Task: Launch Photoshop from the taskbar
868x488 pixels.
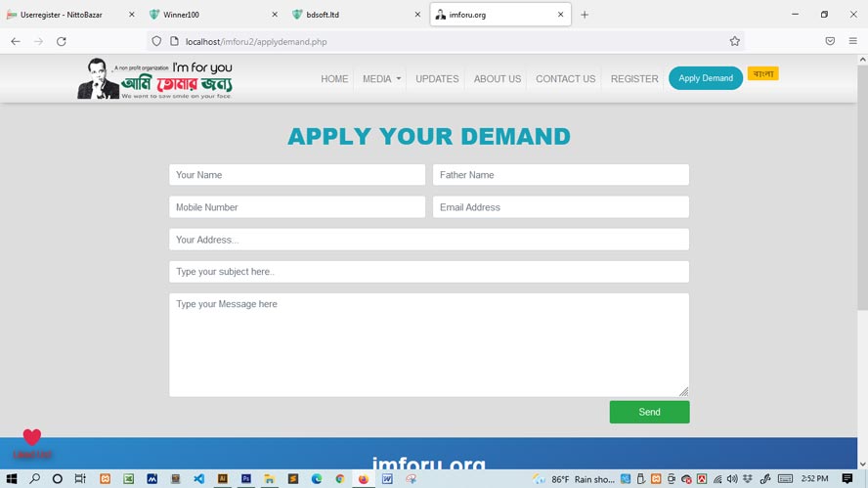Action: coord(246,478)
